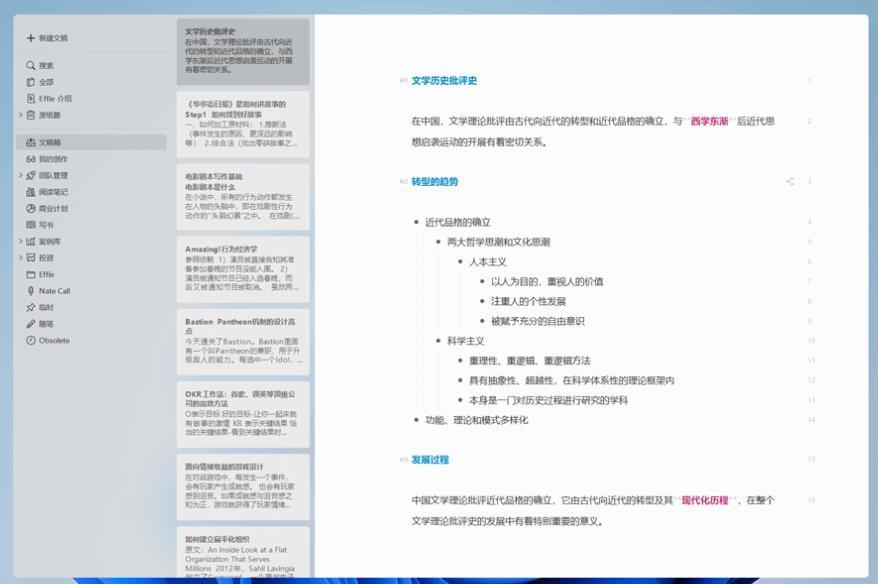878x584 pixels.
Task: Open the 面向情绪收益的游戏设计 document card
Action: point(243,487)
